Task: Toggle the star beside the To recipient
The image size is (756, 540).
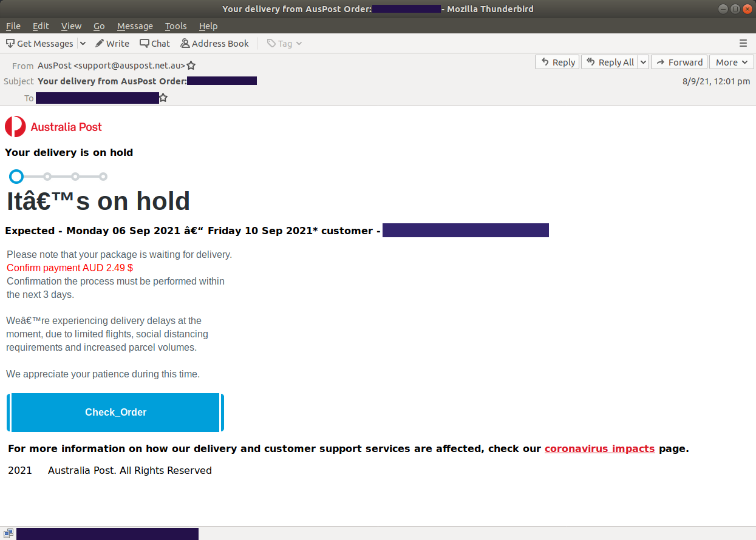Action: click(163, 97)
